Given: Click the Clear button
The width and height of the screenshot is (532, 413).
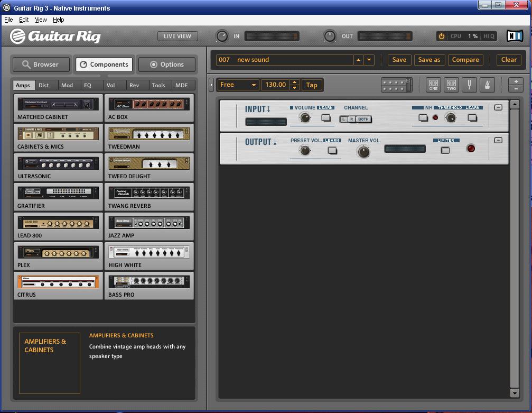Looking at the screenshot, I should pos(509,60).
